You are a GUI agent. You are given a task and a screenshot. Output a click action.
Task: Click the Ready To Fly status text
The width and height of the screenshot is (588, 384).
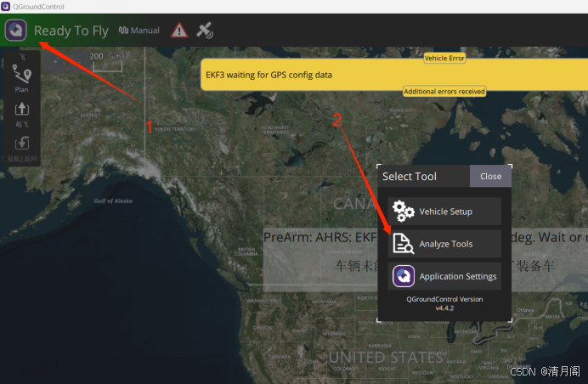(71, 31)
